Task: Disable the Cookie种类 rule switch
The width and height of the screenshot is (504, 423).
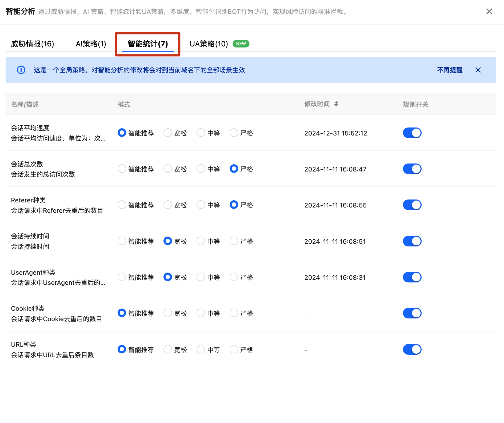Action: coord(412,313)
